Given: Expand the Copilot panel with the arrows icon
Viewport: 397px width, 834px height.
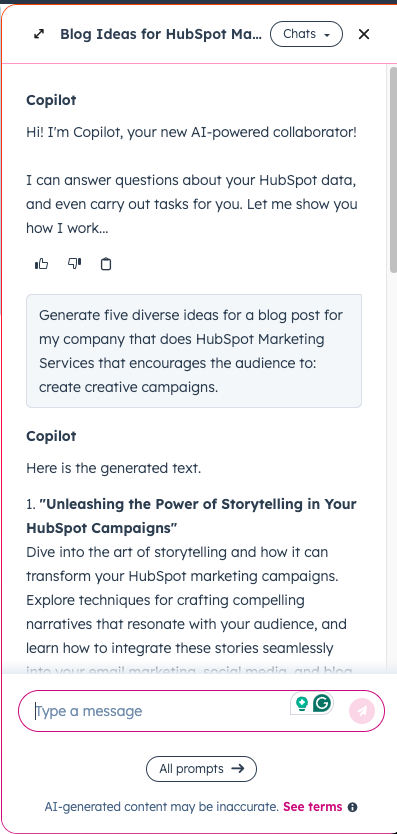Looking at the screenshot, I should [39, 34].
